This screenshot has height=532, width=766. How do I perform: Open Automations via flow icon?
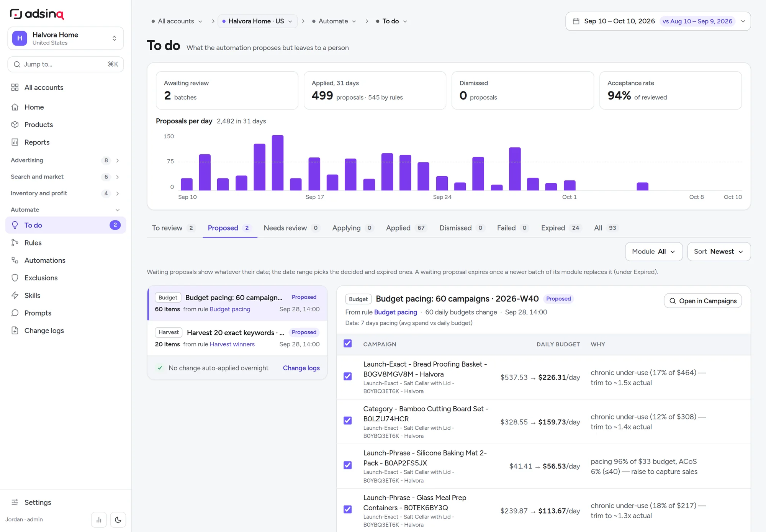coord(15,260)
